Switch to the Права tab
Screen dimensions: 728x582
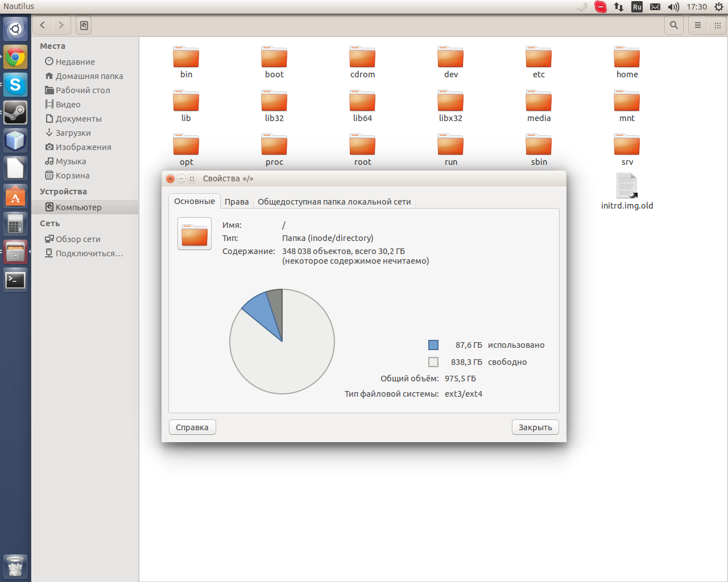click(237, 202)
